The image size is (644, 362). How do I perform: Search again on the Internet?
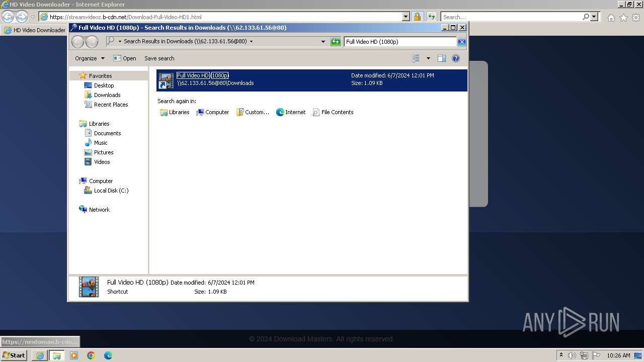(x=290, y=112)
